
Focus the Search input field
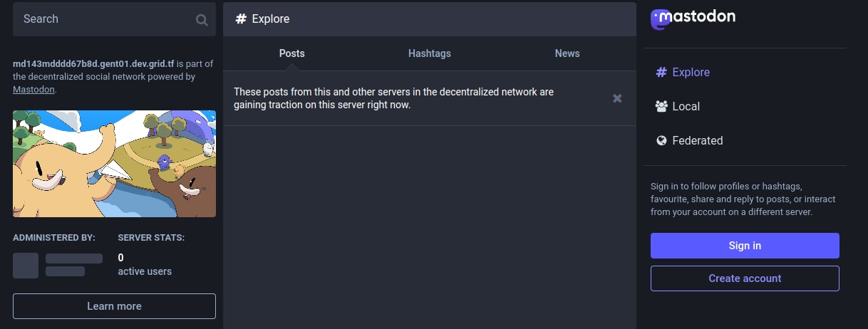[x=114, y=19]
